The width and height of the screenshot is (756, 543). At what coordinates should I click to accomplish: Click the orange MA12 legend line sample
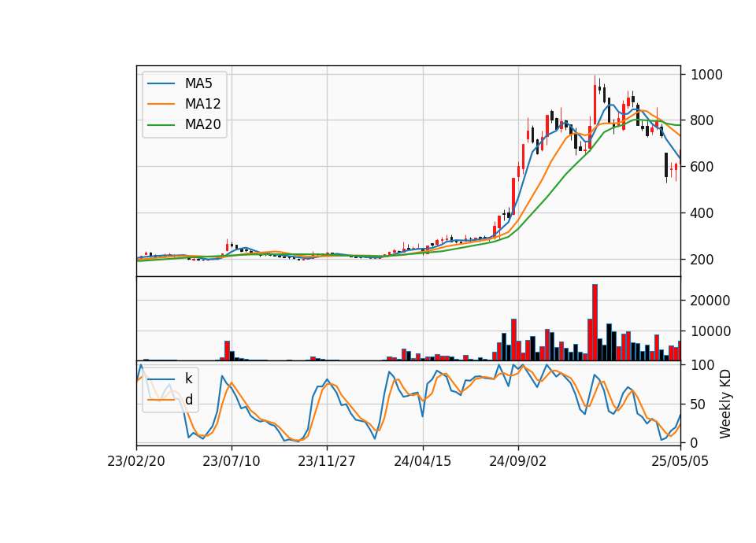coord(161,104)
